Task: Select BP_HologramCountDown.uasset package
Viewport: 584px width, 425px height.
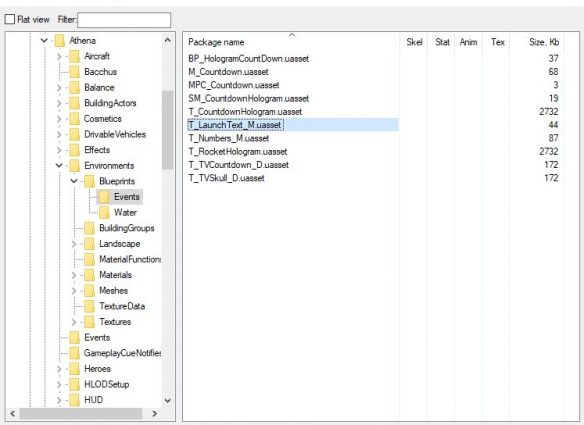Action: click(x=248, y=58)
